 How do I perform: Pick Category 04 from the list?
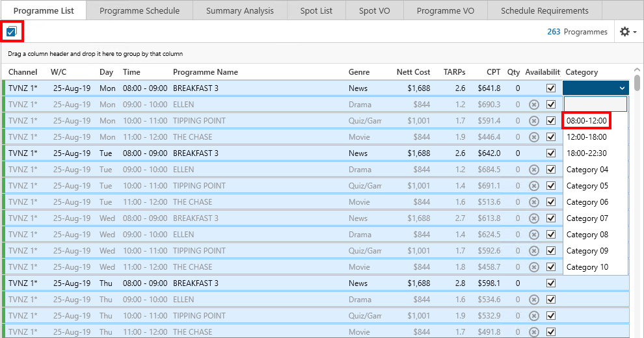tap(587, 170)
